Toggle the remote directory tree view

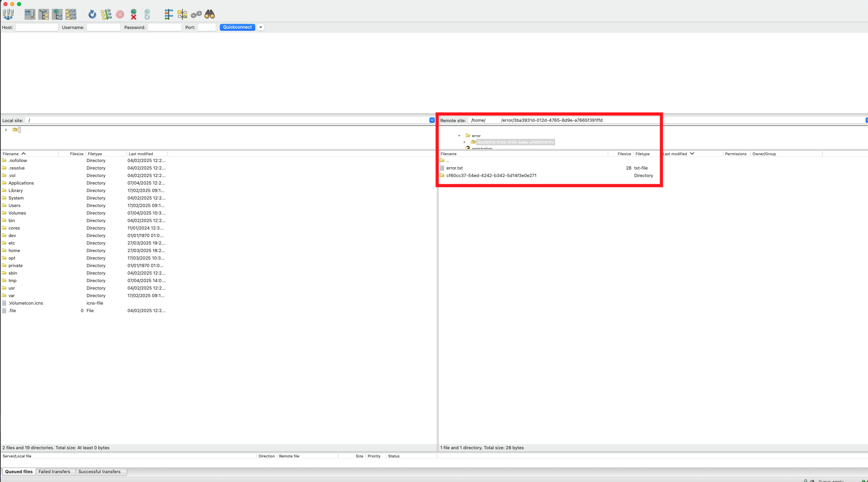tap(57, 14)
